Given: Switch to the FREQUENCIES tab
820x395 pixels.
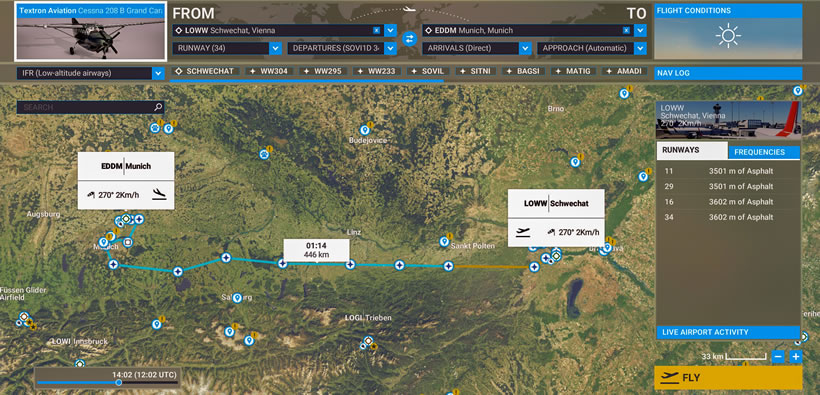Looking at the screenshot, I should point(764,152).
